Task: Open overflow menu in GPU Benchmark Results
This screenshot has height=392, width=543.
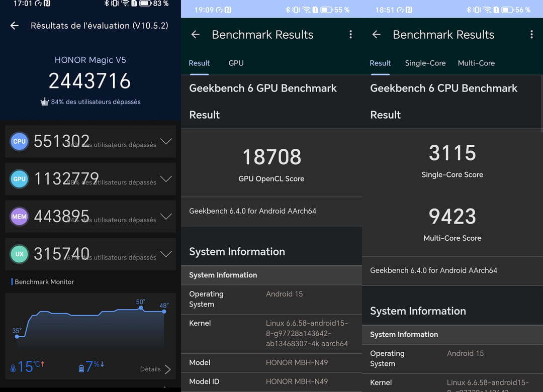Action: [x=350, y=35]
